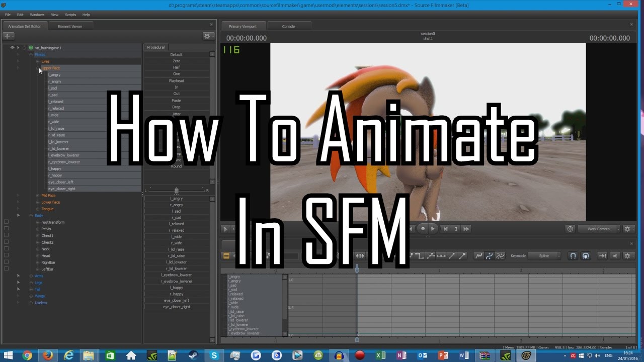Toggle the Head row checkbox
The image size is (644, 362).
click(x=7, y=255)
